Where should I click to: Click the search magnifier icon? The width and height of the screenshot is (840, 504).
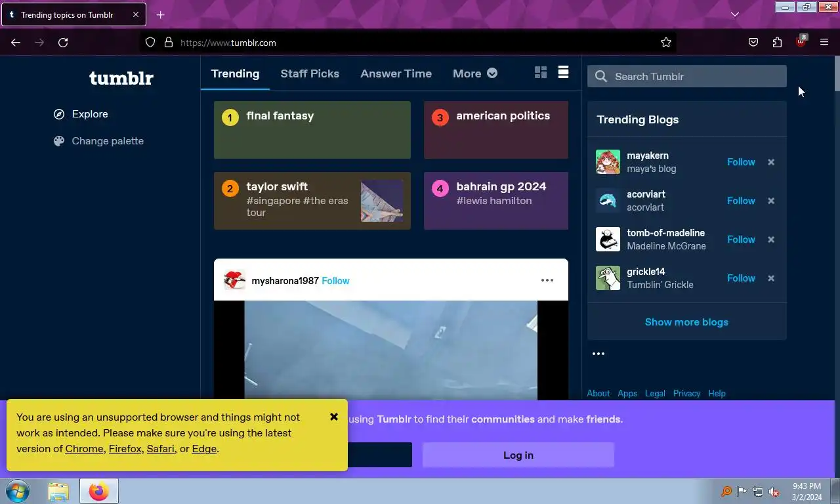coord(601,77)
